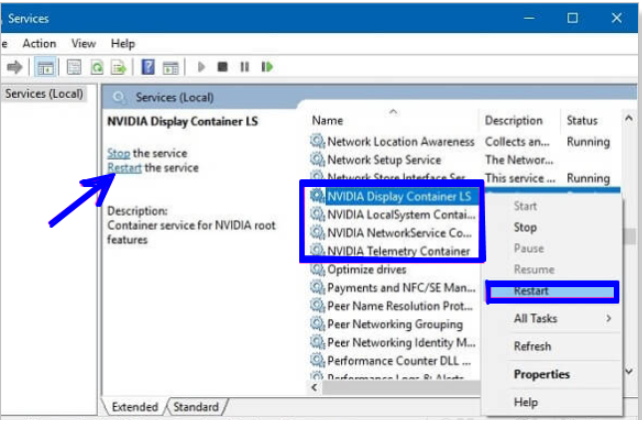Click gear icon of Optimize drives

(x=317, y=269)
